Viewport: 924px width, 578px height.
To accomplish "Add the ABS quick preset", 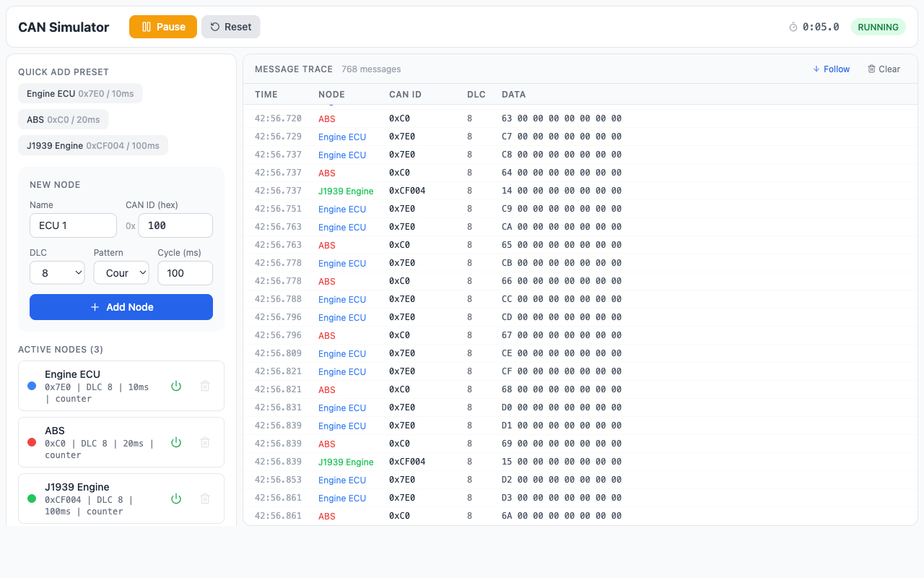I will pyautogui.click(x=64, y=119).
